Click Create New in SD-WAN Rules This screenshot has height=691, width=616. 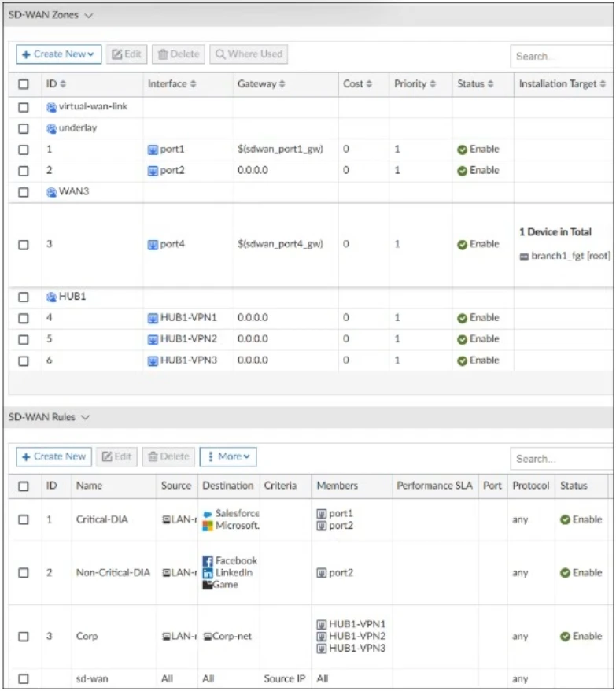tap(53, 456)
